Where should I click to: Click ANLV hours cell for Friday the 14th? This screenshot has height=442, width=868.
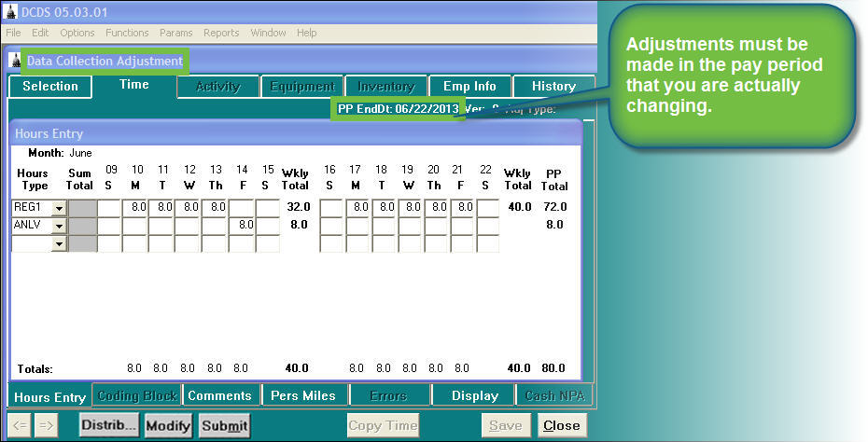(241, 225)
